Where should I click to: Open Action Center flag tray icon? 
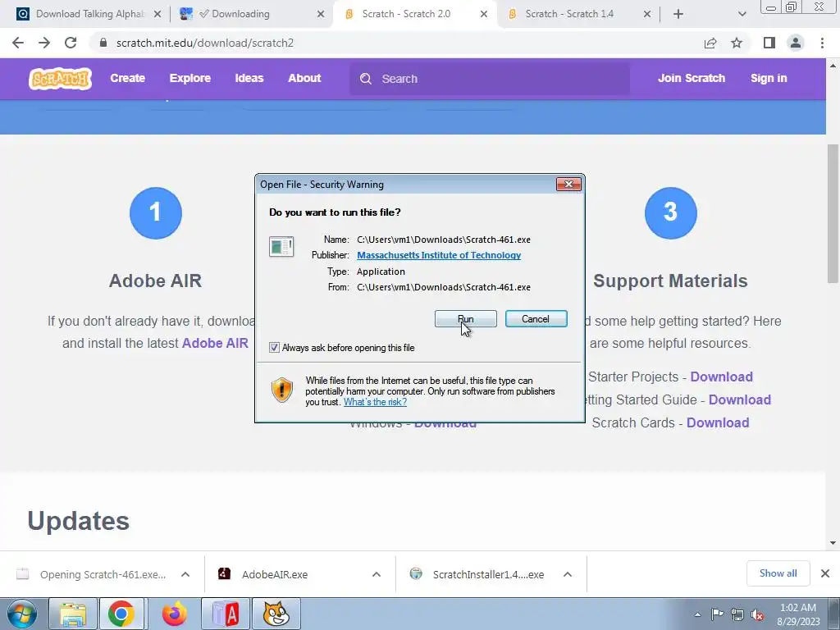point(717,614)
